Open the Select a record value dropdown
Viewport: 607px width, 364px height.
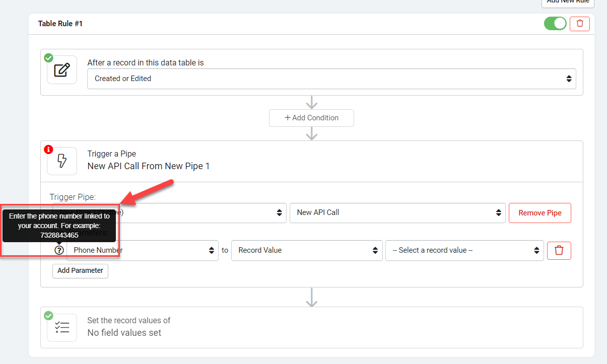[464, 250]
